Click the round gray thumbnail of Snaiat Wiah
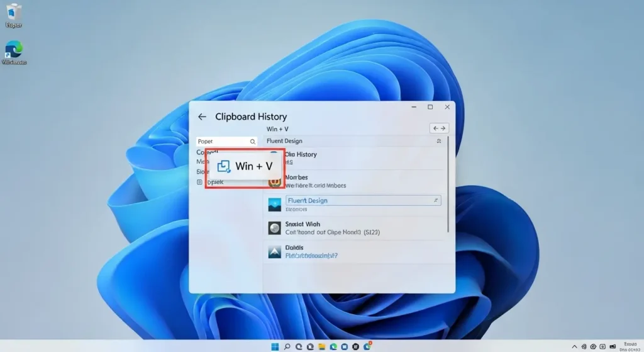This screenshot has width=644, height=352. (x=274, y=228)
